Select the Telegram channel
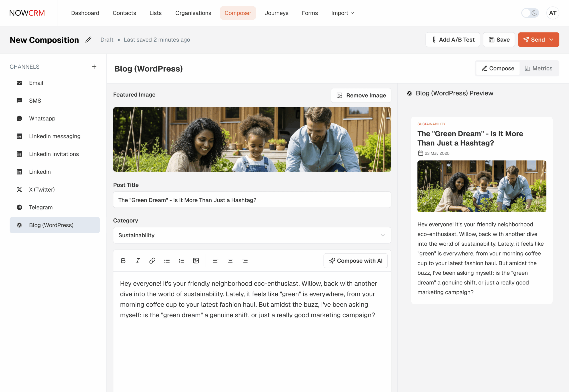This screenshot has height=392, width=569. pos(54,207)
